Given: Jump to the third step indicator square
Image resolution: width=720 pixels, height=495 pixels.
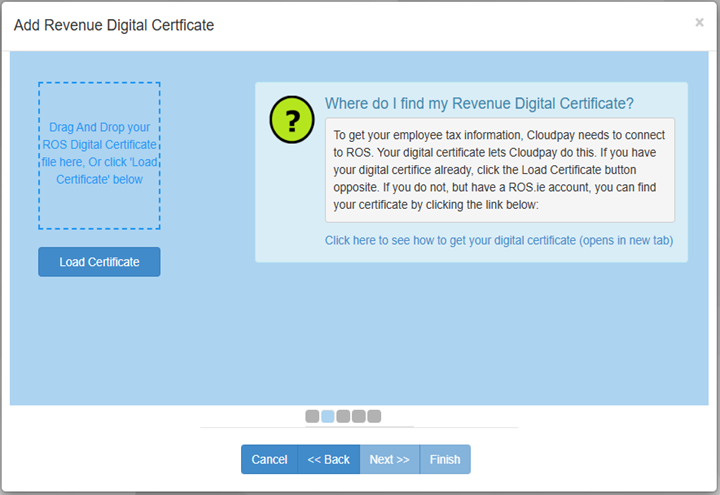Looking at the screenshot, I should (x=343, y=416).
